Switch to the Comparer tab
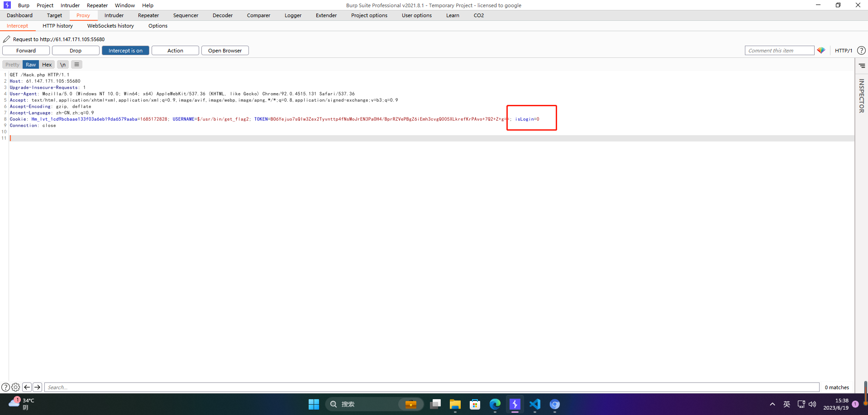The height and width of the screenshot is (415, 868). point(258,15)
